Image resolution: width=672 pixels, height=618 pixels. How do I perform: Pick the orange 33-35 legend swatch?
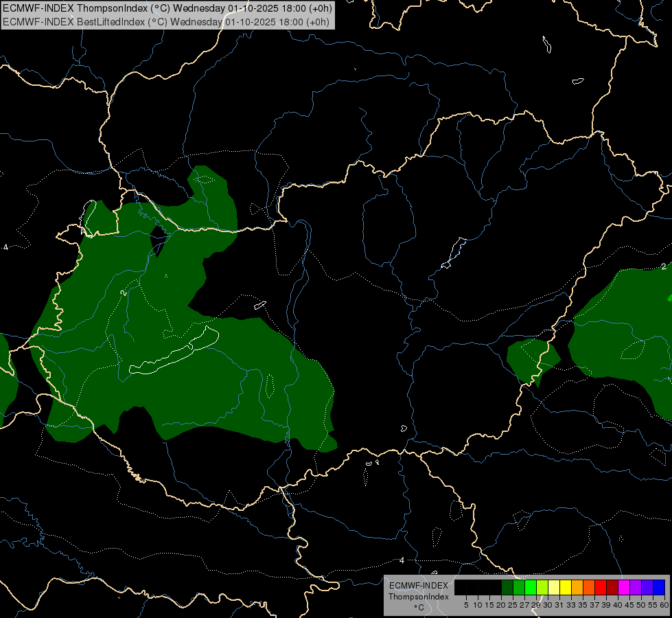coord(577,587)
